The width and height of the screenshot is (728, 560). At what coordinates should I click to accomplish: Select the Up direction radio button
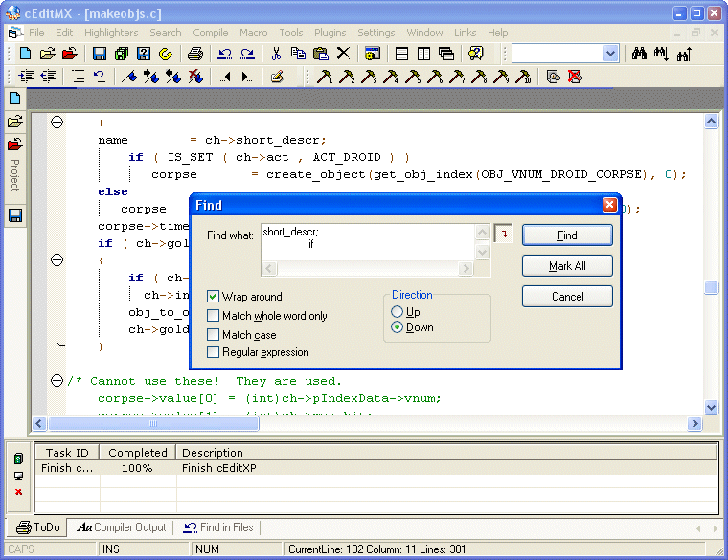398,312
